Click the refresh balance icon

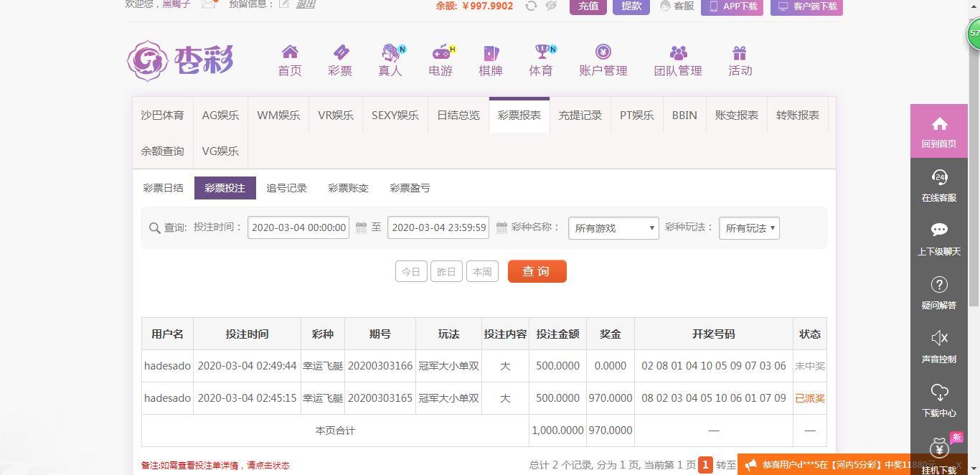click(531, 6)
